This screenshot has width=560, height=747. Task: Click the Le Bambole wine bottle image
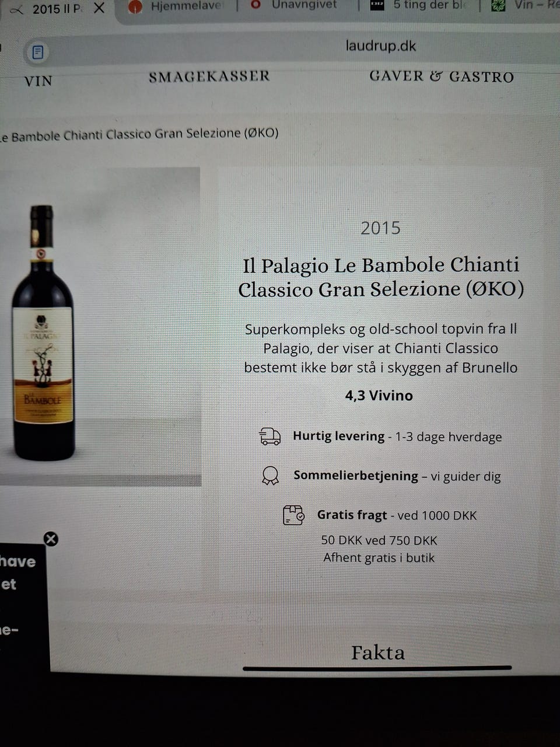click(43, 333)
